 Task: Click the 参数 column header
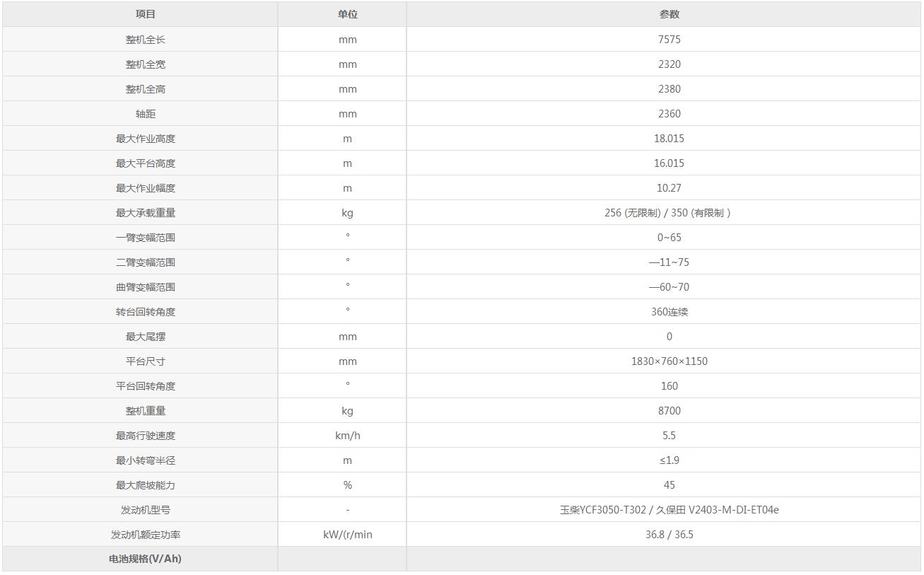pos(669,14)
